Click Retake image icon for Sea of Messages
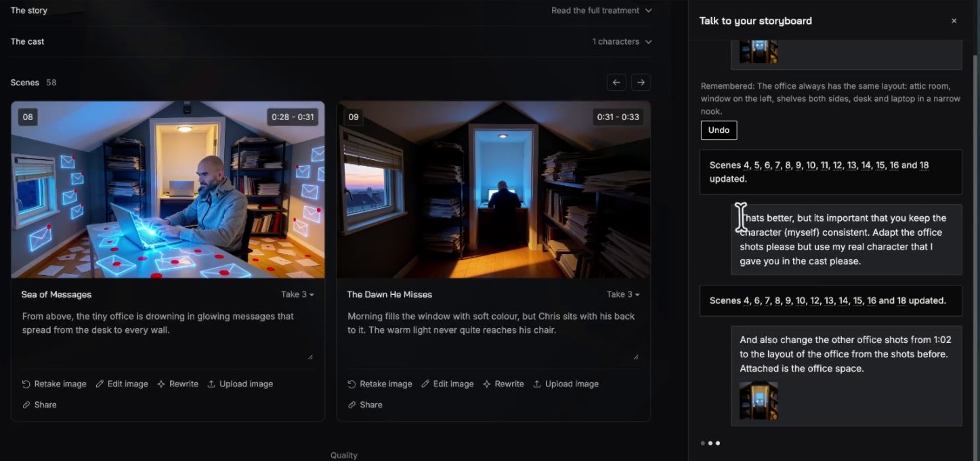980x461 pixels. (x=26, y=384)
